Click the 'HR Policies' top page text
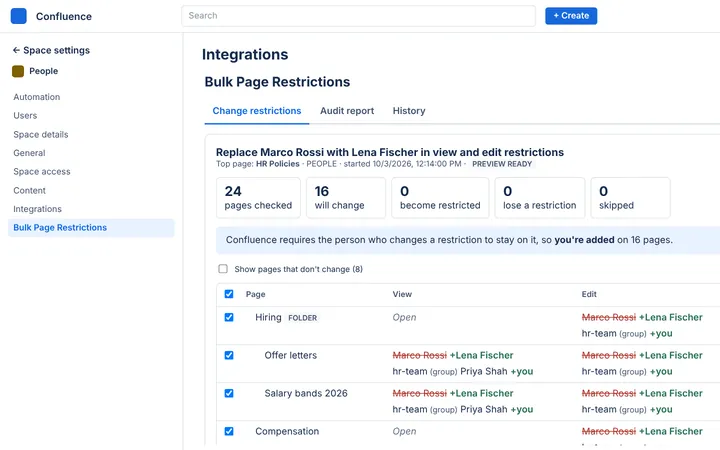Image resolution: width=720 pixels, height=450 pixels. (x=277, y=164)
